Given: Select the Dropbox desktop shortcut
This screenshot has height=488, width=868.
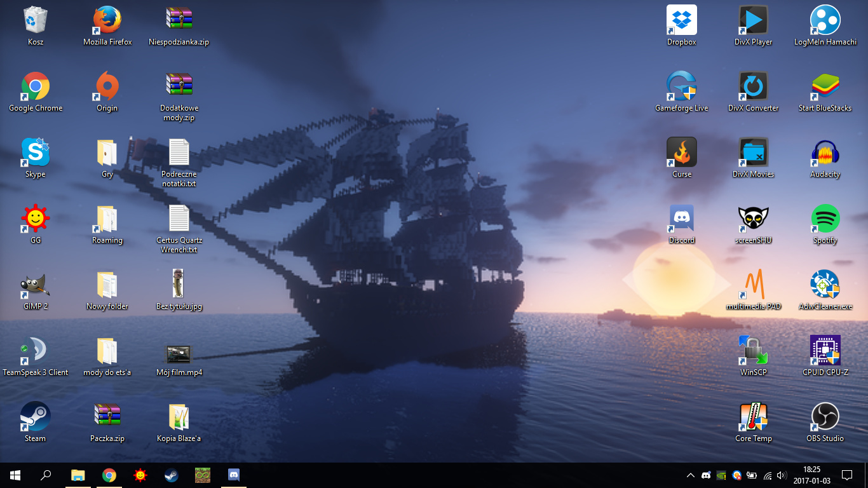Looking at the screenshot, I should pos(682,20).
